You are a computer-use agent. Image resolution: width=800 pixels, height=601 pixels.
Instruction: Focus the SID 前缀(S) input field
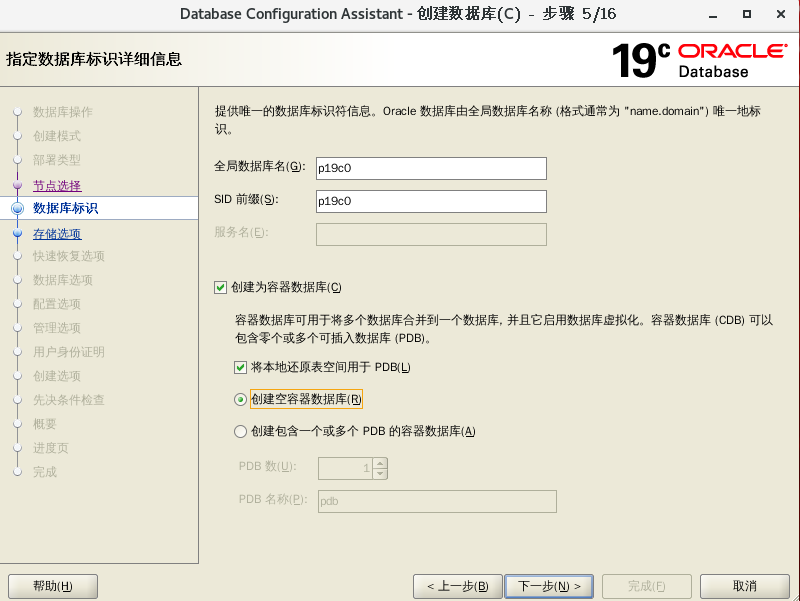[431, 202]
